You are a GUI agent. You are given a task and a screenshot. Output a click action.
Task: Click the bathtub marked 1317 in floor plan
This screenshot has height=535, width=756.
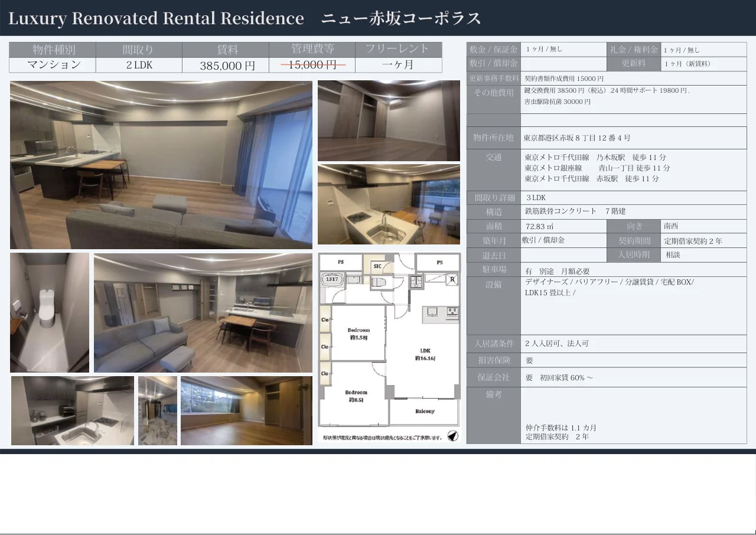coord(333,280)
